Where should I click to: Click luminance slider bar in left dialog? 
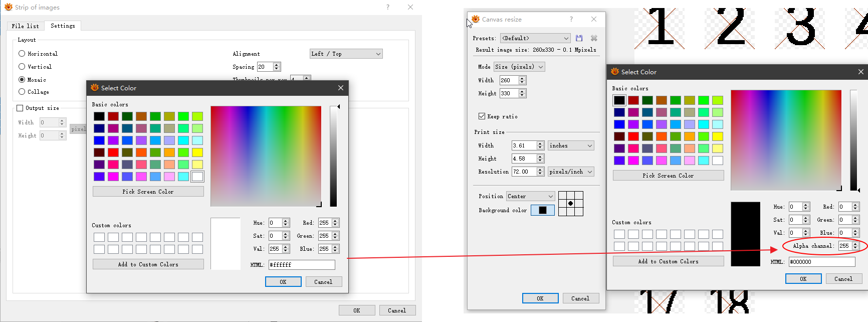click(333, 156)
